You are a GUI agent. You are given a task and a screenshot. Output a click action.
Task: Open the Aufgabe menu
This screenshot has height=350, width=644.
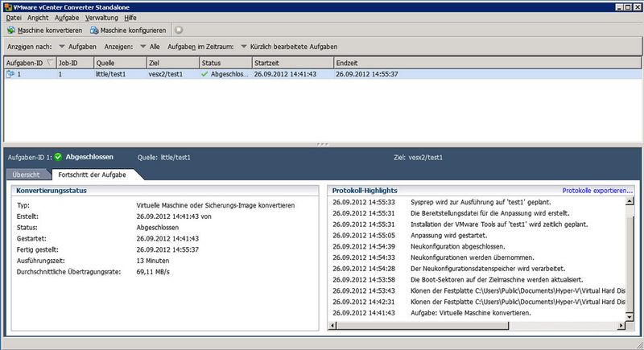pyautogui.click(x=67, y=18)
